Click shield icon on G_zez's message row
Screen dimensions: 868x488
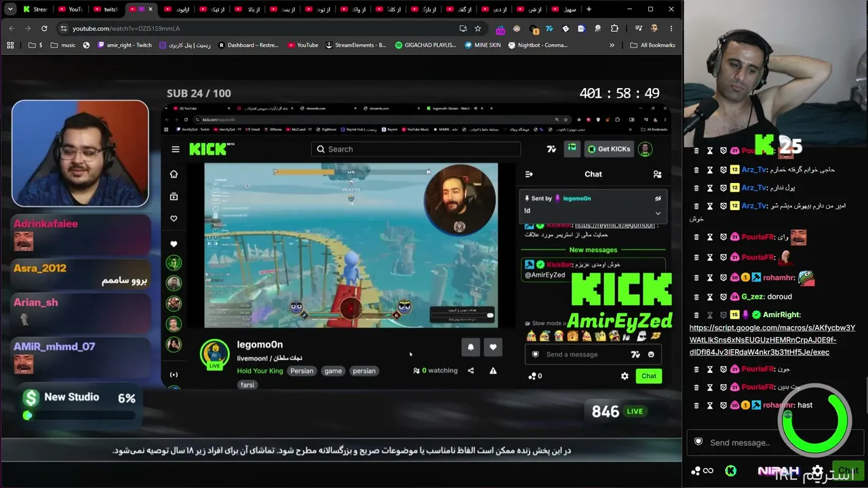(724, 297)
